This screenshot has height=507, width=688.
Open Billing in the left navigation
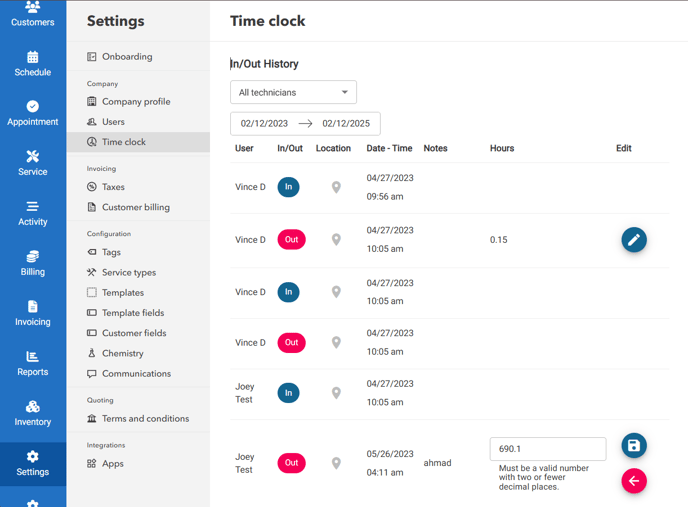pyautogui.click(x=33, y=263)
